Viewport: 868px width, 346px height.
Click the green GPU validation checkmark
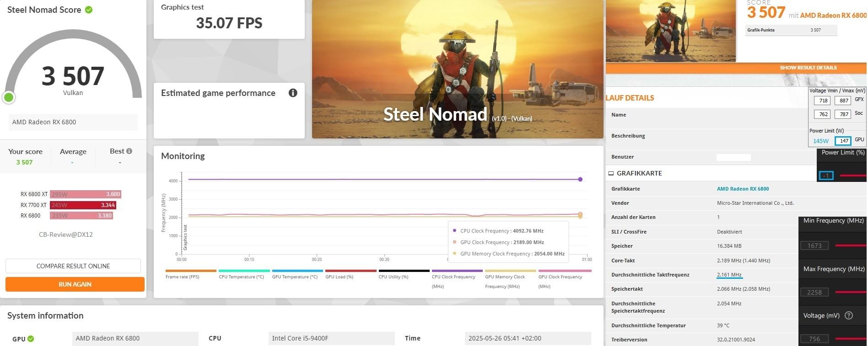31,339
